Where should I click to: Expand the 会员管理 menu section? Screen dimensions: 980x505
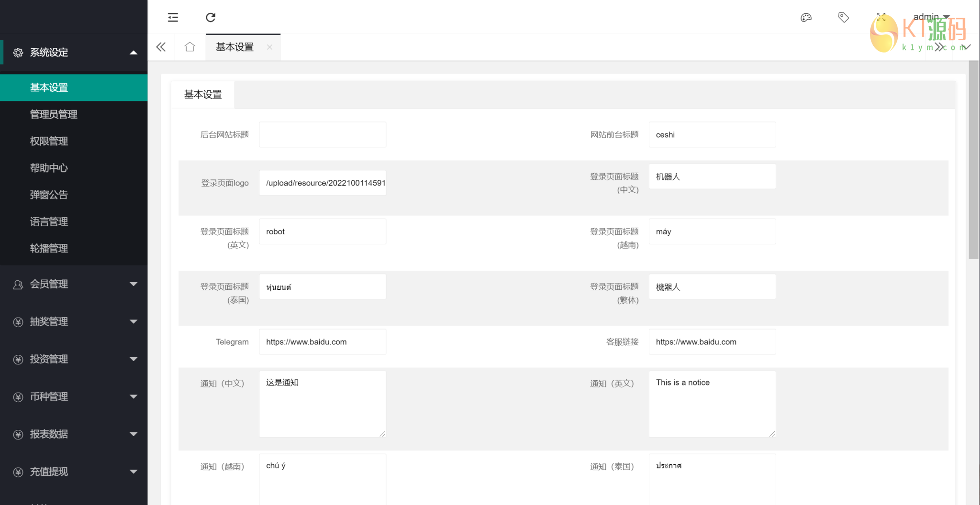pyautogui.click(x=74, y=284)
